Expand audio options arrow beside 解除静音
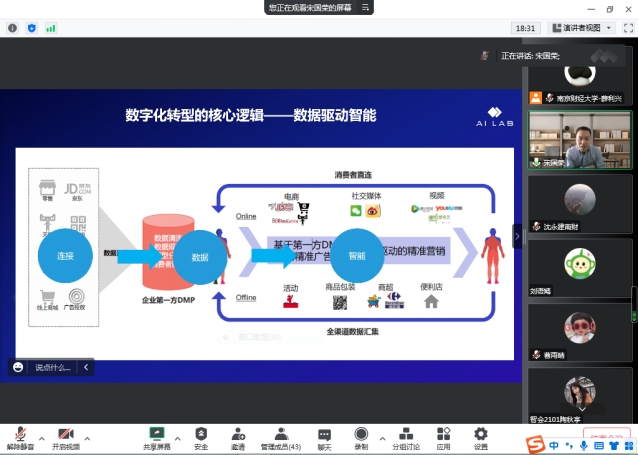 (x=41, y=438)
